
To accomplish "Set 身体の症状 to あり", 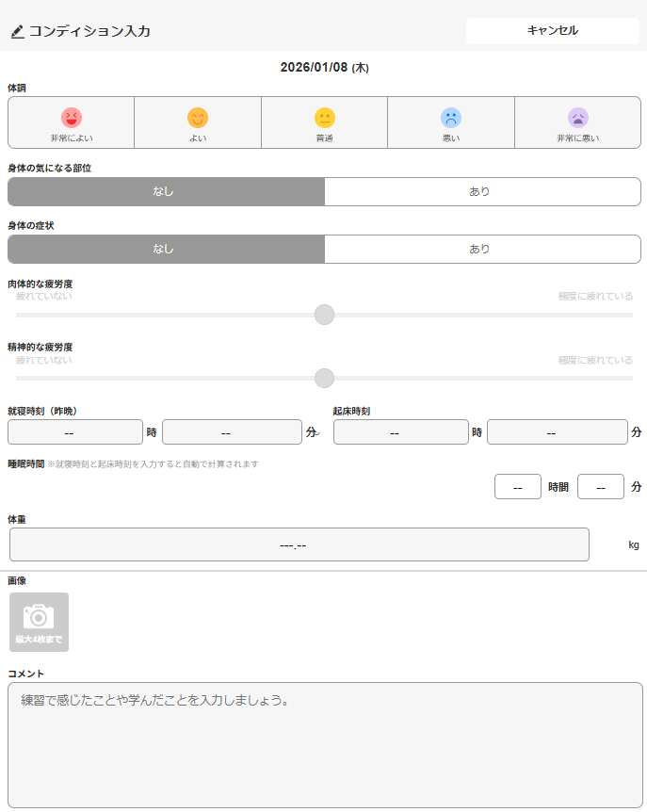I will [x=482, y=250].
